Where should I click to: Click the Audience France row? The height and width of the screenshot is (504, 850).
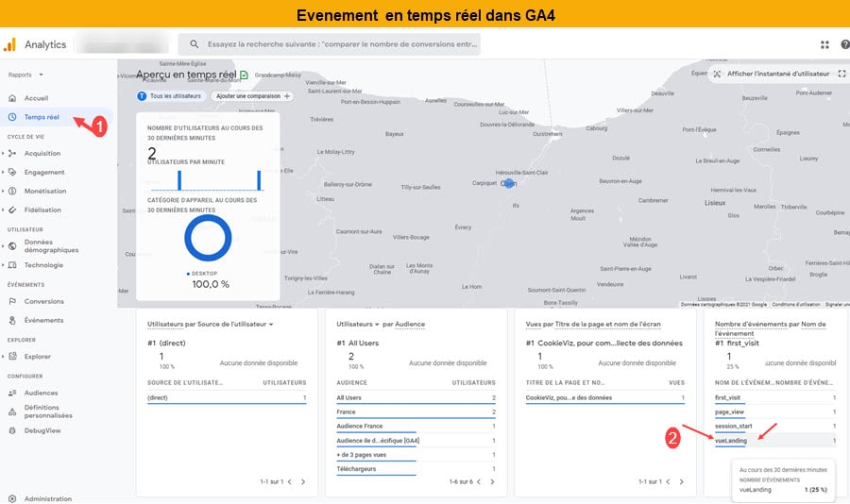[x=416, y=426]
